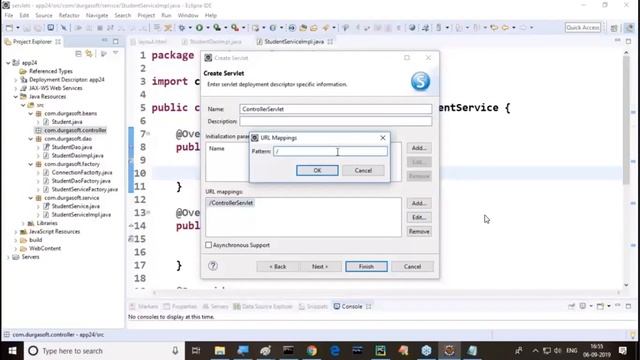
Task: Click Link with Editor in Project Explorer
Action: pos(89,54)
